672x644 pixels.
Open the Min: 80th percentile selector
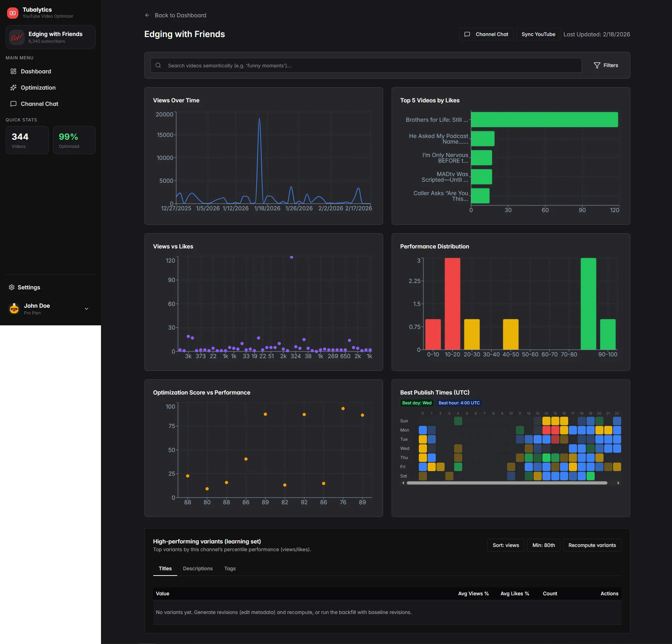click(543, 545)
